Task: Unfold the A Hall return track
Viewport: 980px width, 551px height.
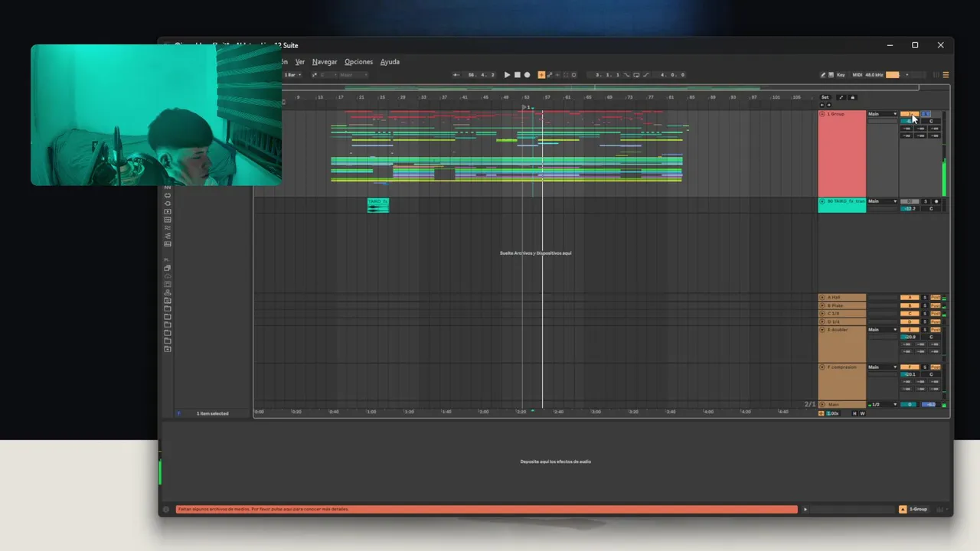Action: pos(822,298)
